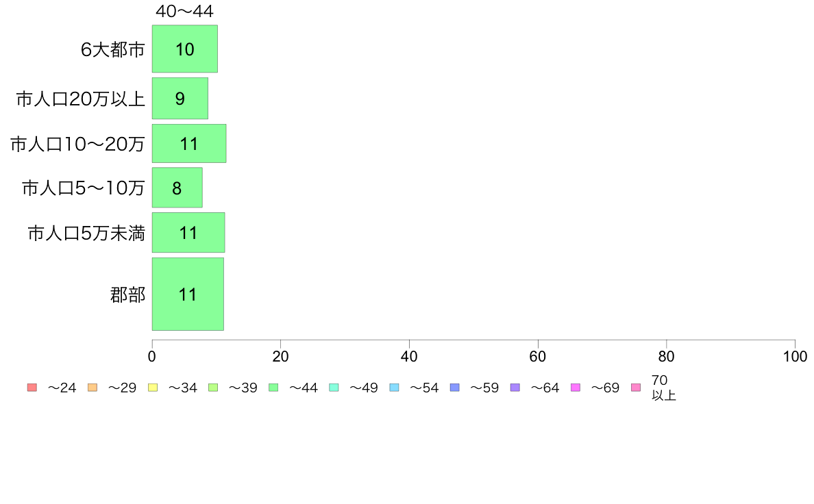Click the bar for 市人口10〜20万

[188, 143]
